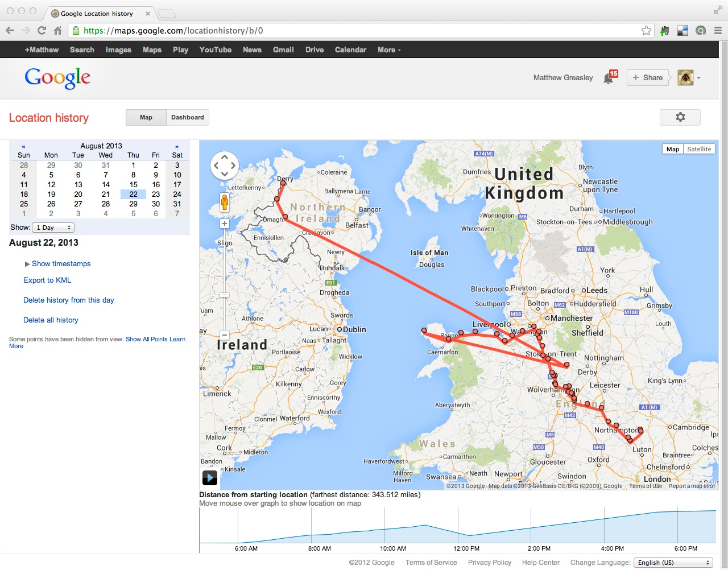
Task: Bookmark page with the star icon
Action: pyautogui.click(x=646, y=31)
